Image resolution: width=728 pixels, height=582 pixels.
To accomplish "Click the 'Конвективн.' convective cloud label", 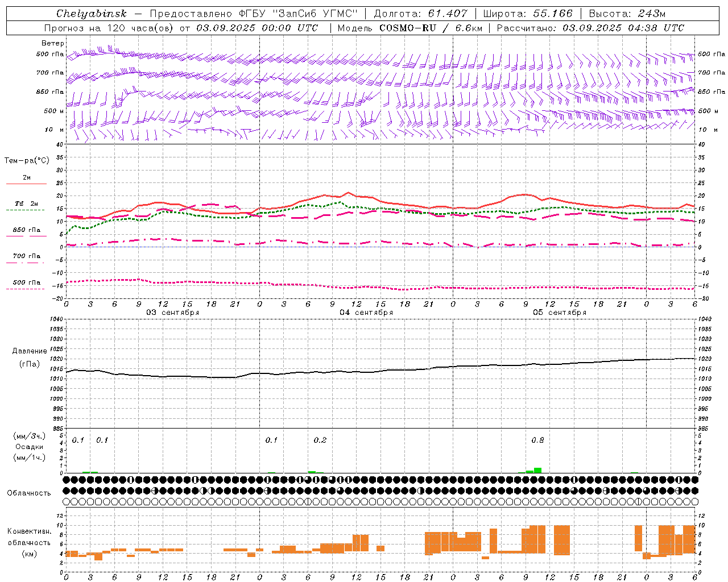I will (30, 531).
